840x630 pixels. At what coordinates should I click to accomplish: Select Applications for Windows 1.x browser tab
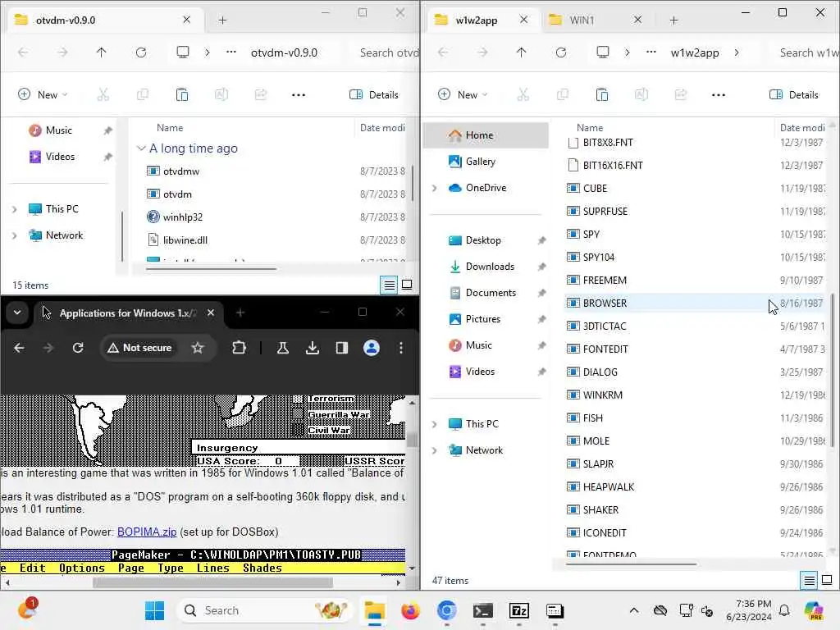tap(127, 313)
